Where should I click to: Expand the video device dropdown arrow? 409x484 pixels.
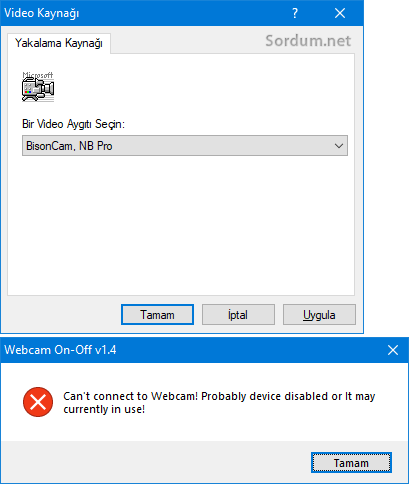click(x=339, y=146)
